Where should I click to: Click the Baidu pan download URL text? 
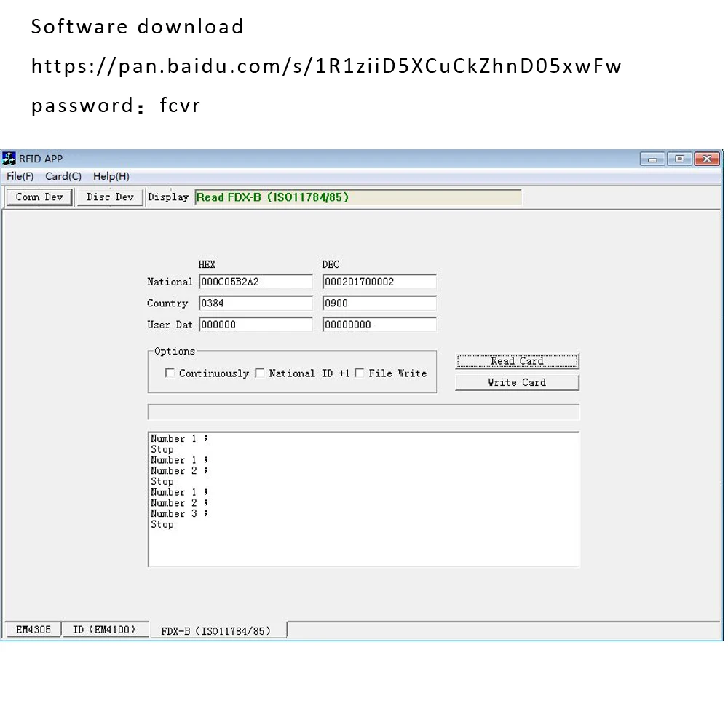pos(326,66)
